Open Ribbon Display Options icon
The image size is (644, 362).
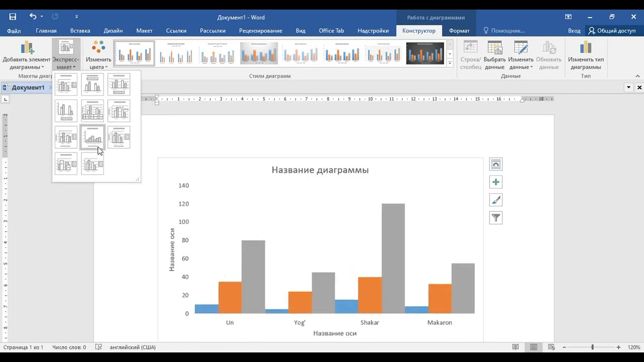pos(569,17)
